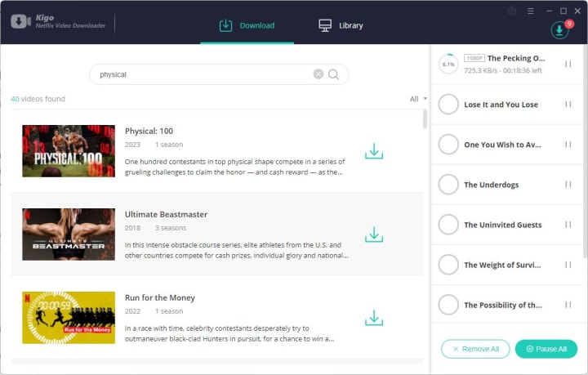Pause the Lose It and You Lose download

tap(568, 105)
